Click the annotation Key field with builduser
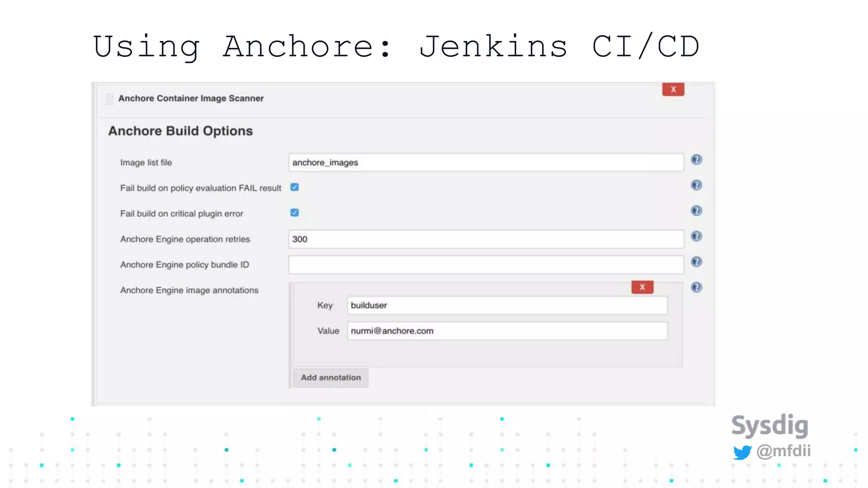Screen dimensions: 868x488 tap(507, 305)
